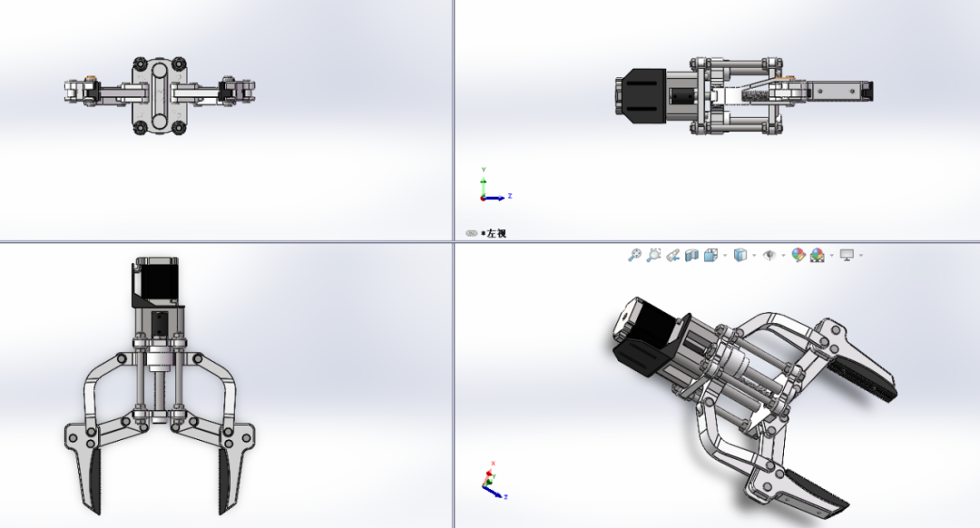Select the gripper model in the front-view viewport

point(160,386)
